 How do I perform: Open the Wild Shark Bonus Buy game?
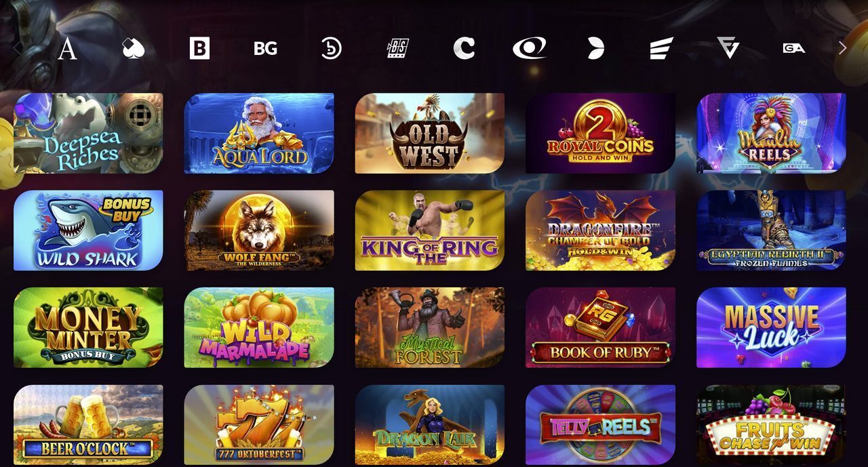pyautogui.click(x=88, y=230)
